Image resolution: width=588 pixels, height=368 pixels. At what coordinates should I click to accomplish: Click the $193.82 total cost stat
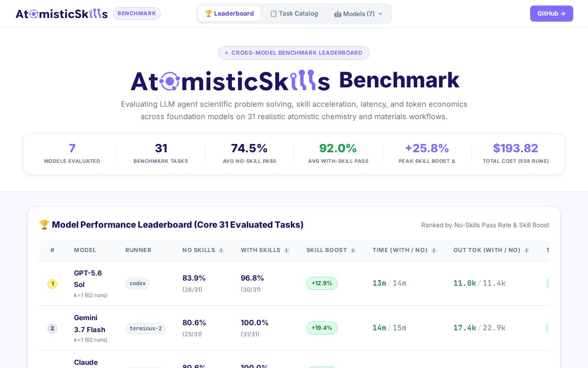click(515, 154)
